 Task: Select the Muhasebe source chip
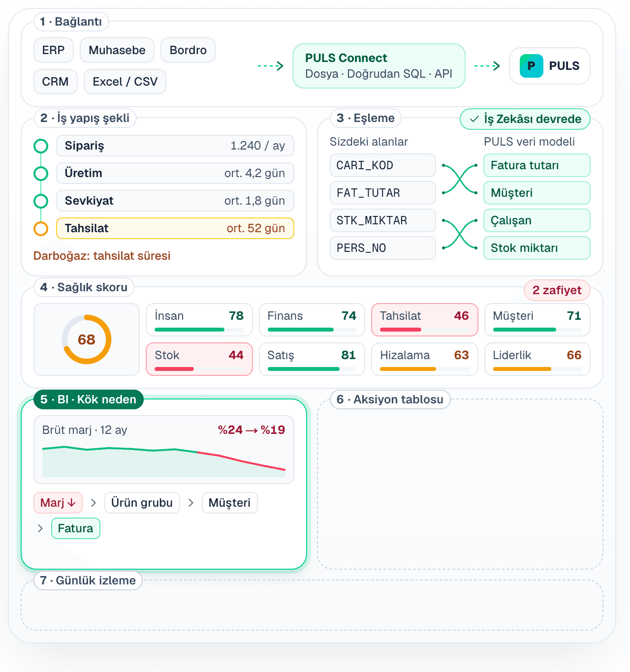click(117, 50)
